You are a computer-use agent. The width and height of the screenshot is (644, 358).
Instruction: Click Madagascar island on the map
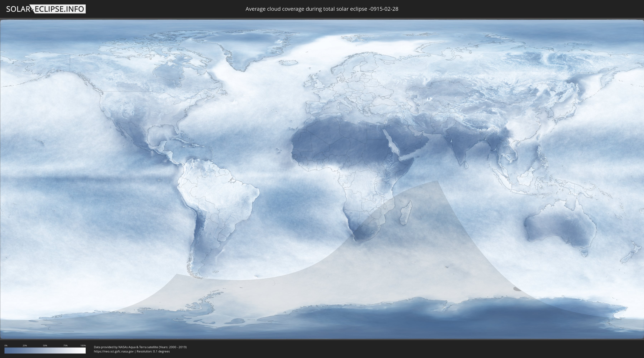tap(406, 213)
